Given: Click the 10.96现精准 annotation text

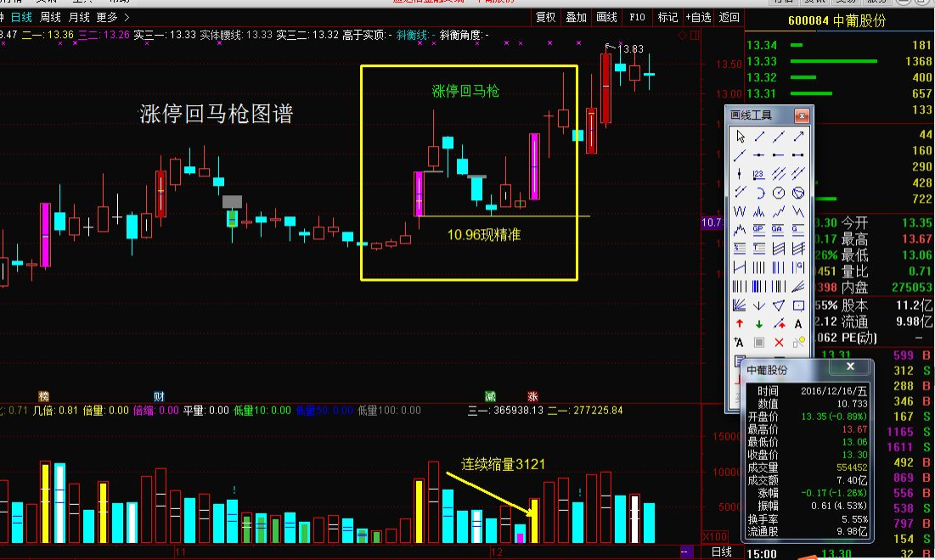Looking at the screenshot, I should pyautogui.click(x=483, y=235).
